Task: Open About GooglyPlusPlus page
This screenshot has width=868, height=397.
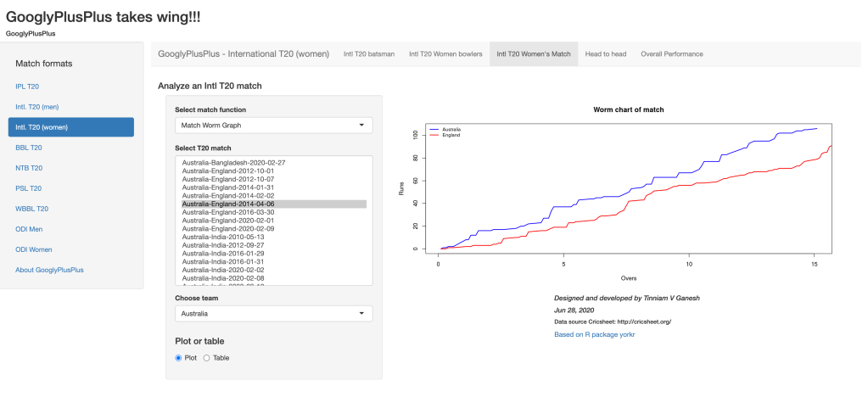Action: point(49,270)
